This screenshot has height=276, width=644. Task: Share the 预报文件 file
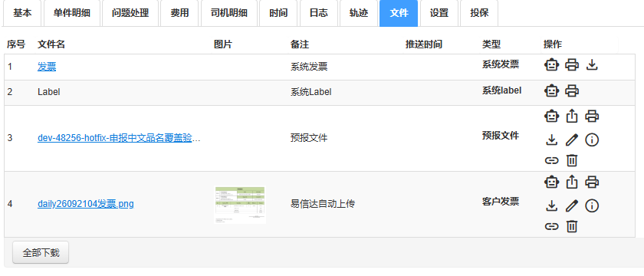tap(572, 117)
